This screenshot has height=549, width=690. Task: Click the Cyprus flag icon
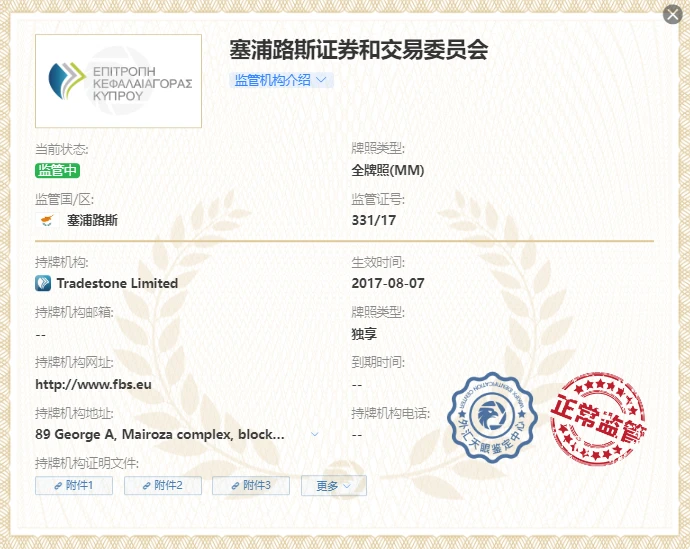coord(47,220)
